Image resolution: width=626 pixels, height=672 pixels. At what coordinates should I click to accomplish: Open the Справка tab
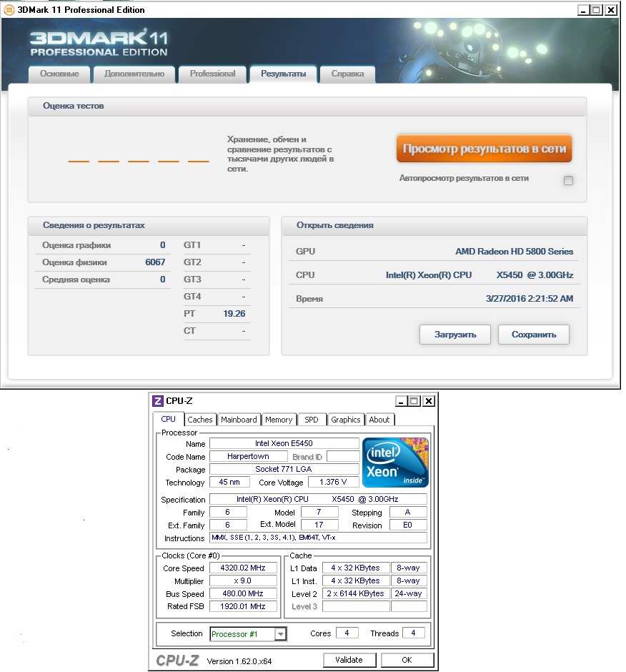tap(347, 74)
